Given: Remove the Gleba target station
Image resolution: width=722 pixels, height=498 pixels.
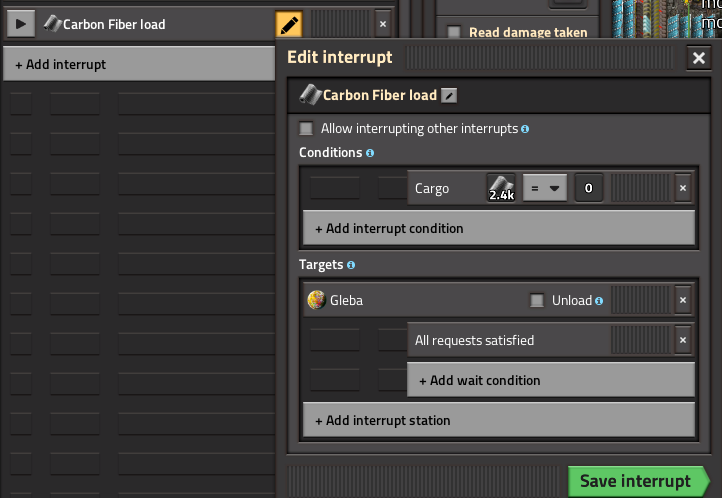Looking at the screenshot, I should click(x=683, y=300).
